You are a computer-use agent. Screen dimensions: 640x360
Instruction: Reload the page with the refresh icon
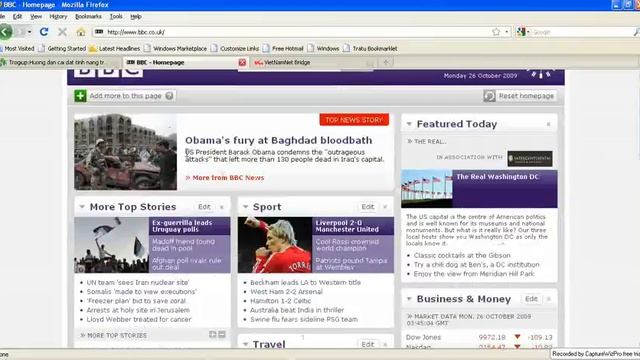(x=44, y=32)
